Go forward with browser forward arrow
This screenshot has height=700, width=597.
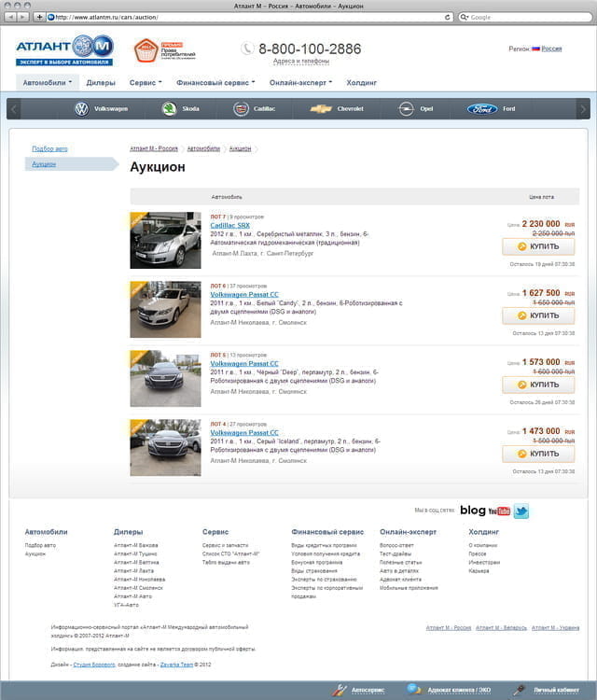[x=23, y=17]
